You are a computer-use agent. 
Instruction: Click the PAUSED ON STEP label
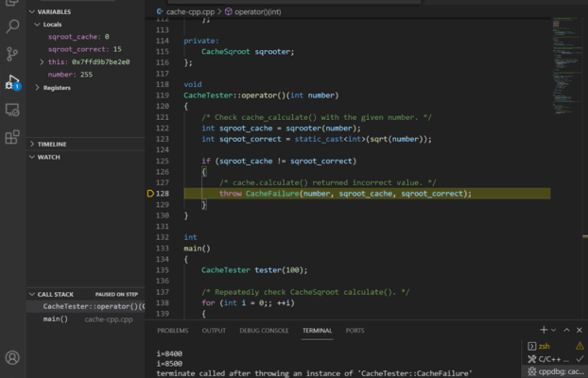[x=116, y=295]
